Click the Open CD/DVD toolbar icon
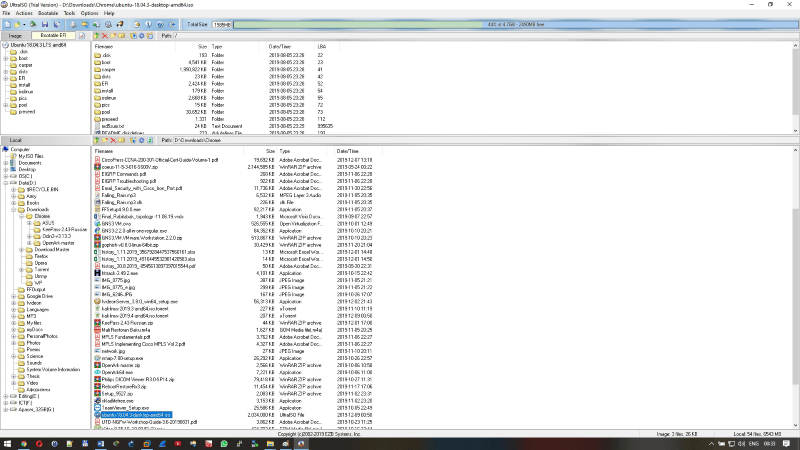Screen dimensions: 800x450 pyautogui.click(x=33, y=24)
